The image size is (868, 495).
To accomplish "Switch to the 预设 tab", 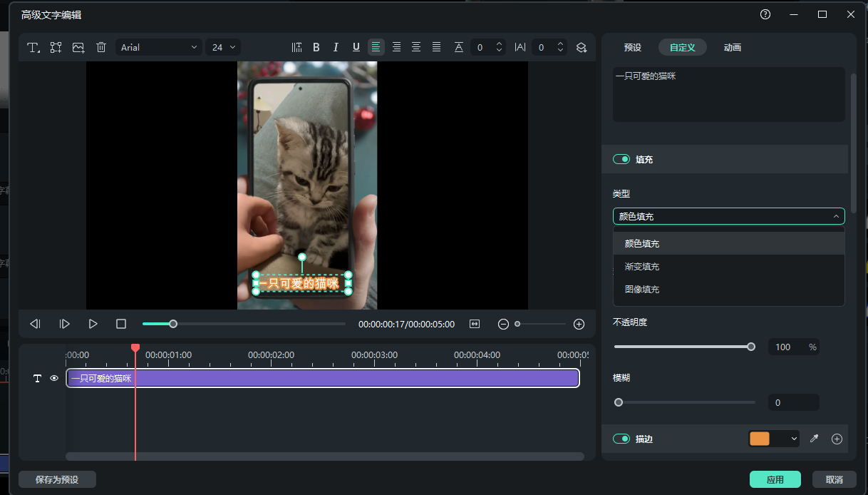I will (632, 47).
